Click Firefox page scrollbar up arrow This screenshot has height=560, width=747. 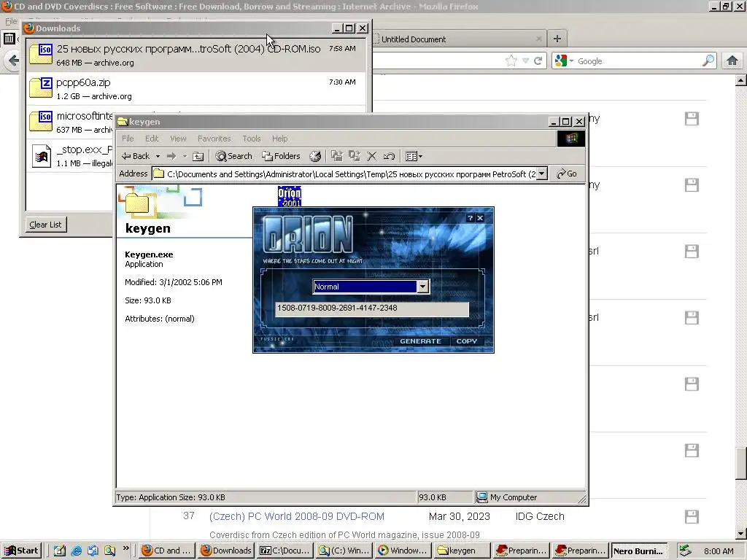click(x=740, y=80)
